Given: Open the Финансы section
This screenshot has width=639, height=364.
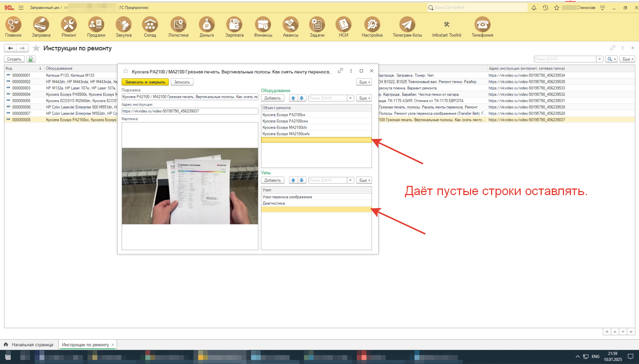Looking at the screenshot, I should (x=263, y=27).
